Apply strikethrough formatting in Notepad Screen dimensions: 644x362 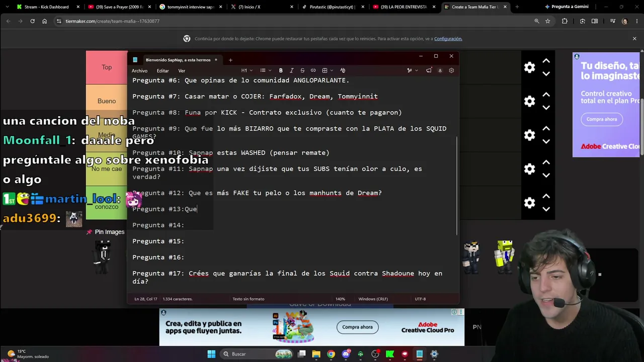(x=302, y=70)
